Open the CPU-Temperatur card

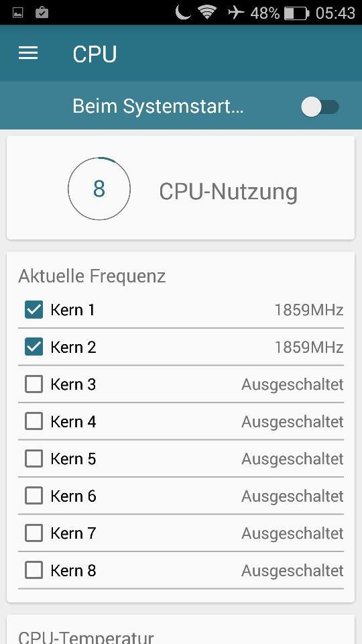(180, 629)
